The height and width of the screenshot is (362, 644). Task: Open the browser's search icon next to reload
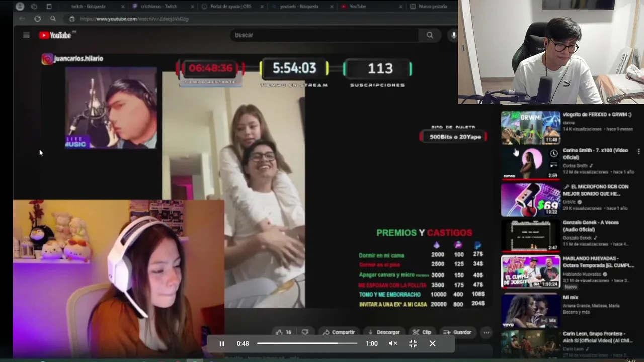[x=53, y=19]
